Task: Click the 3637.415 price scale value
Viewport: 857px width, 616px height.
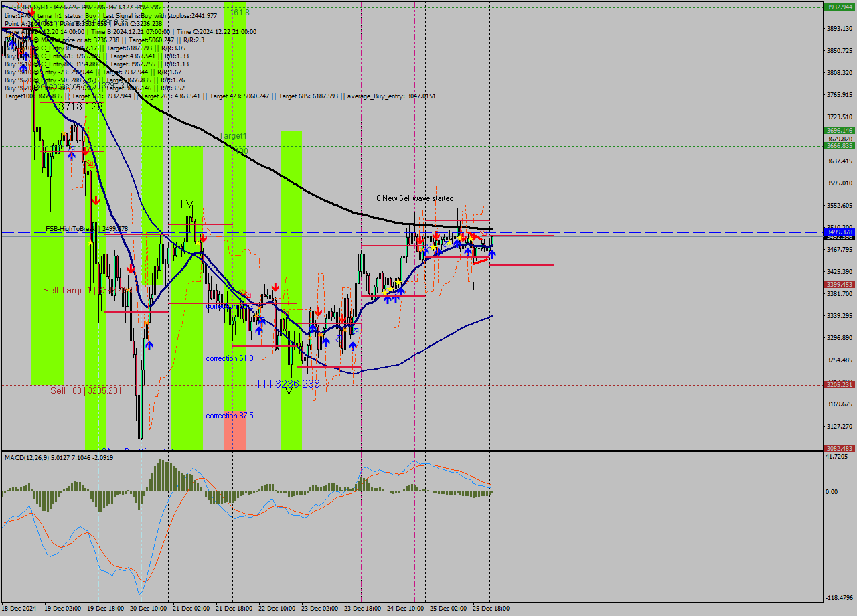Action: (x=839, y=161)
